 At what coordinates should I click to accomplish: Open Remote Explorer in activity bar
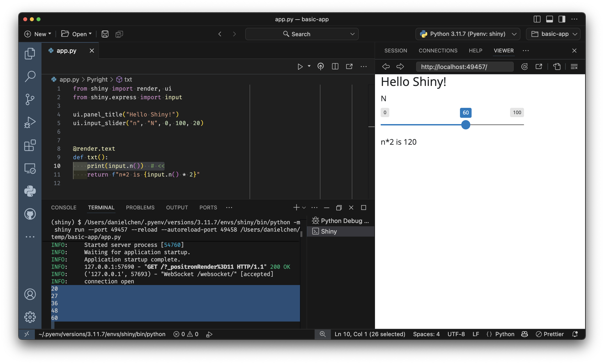tap(30, 168)
